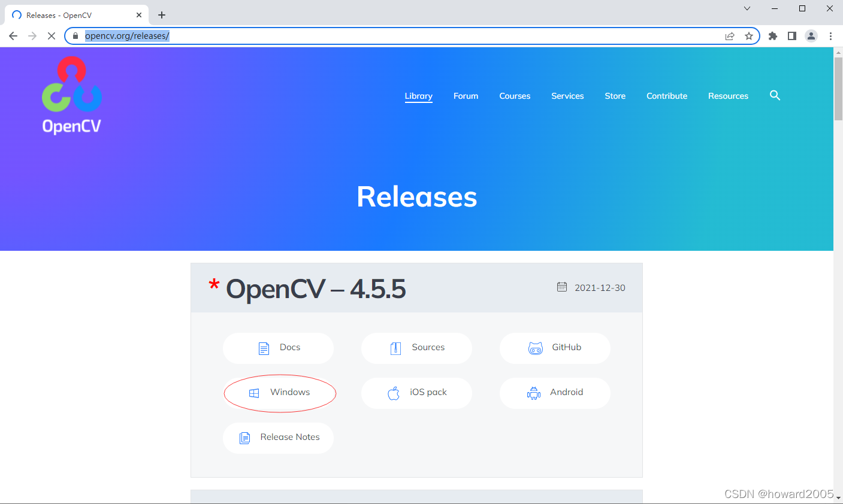The width and height of the screenshot is (843, 504).
Task: Click the padlock site info icon
Action: [75, 36]
